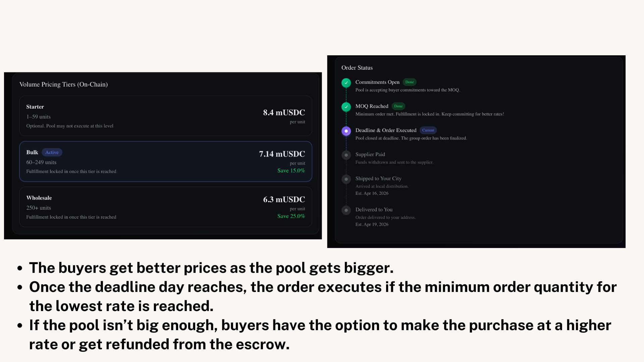Click the Delivered to You step icon
The image size is (644, 362).
pos(346,210)
